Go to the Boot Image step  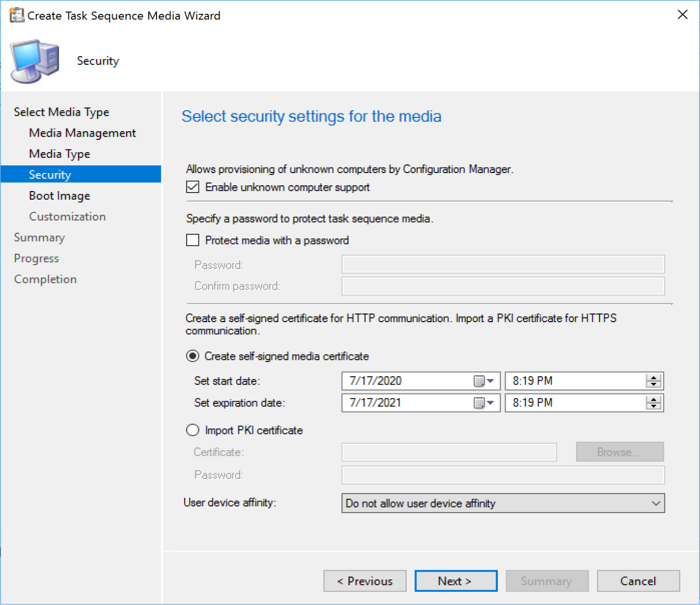point(59,196)
